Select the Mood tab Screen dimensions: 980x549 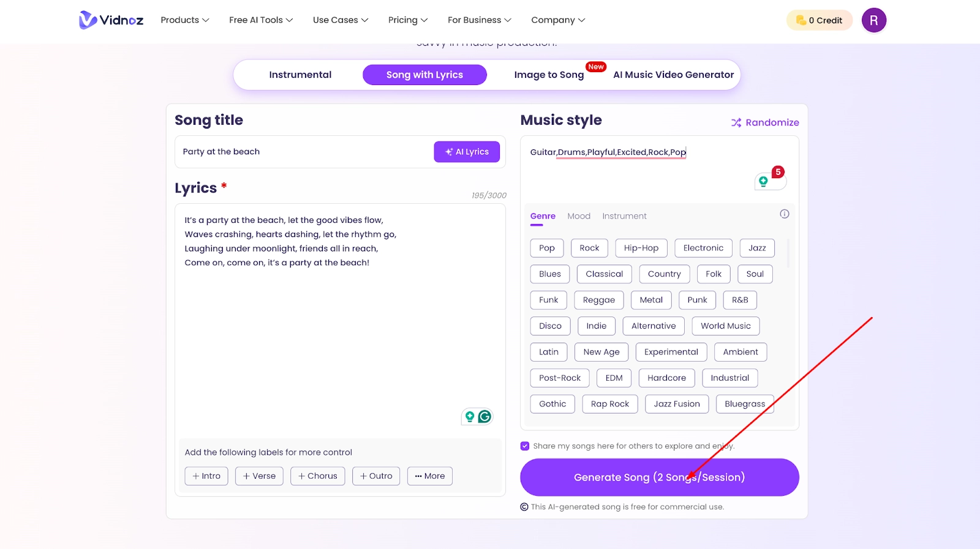tap(579, 216)
